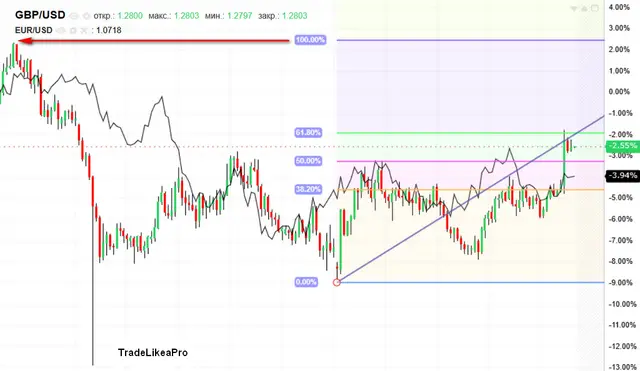Viewport: 640px width, 371px height.
Task: Click move pane down arrow icon
Action: click(x=574, y=8)
